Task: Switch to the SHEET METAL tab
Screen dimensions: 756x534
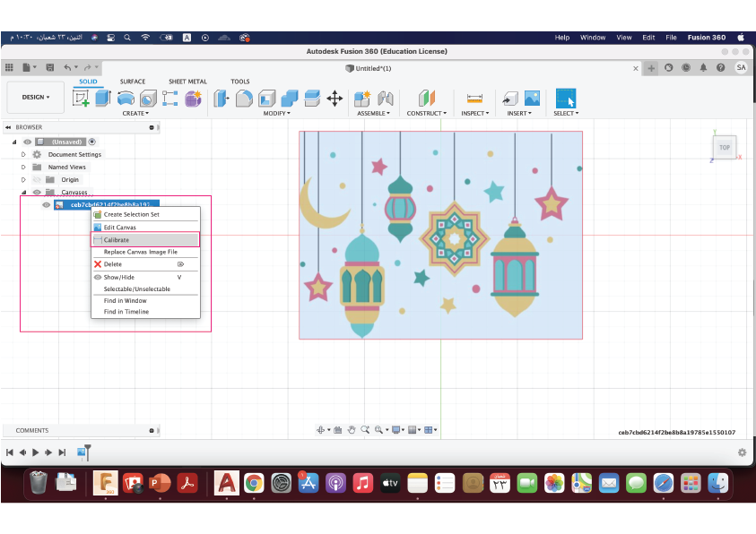Action: coord(187,82)
